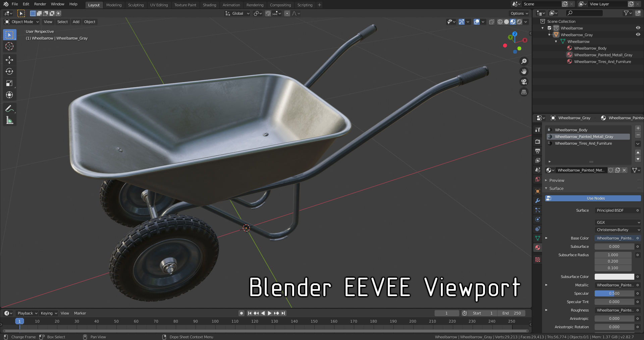Open the Playback dropdown in timeline
Screen dimensions: 644x340
[x=28, y=313]
